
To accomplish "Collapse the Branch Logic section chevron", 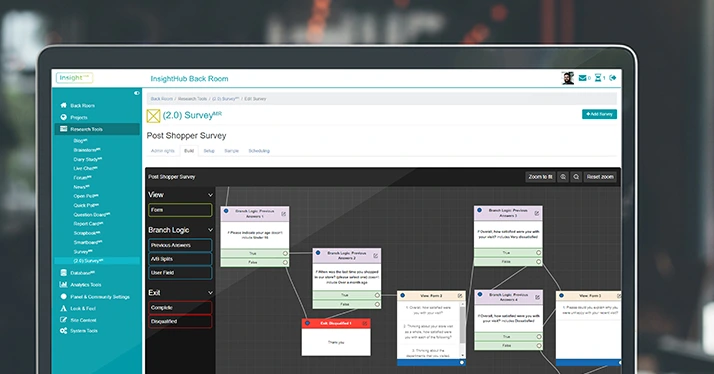I will pyautogui.click(x=210, y=230).
